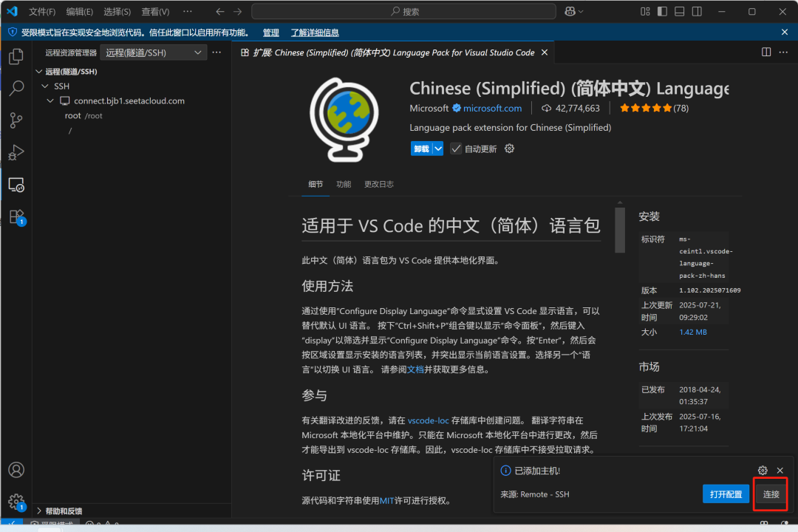
Task: Close the Chinese Language Pack extension tab
Action: point(545,52)
